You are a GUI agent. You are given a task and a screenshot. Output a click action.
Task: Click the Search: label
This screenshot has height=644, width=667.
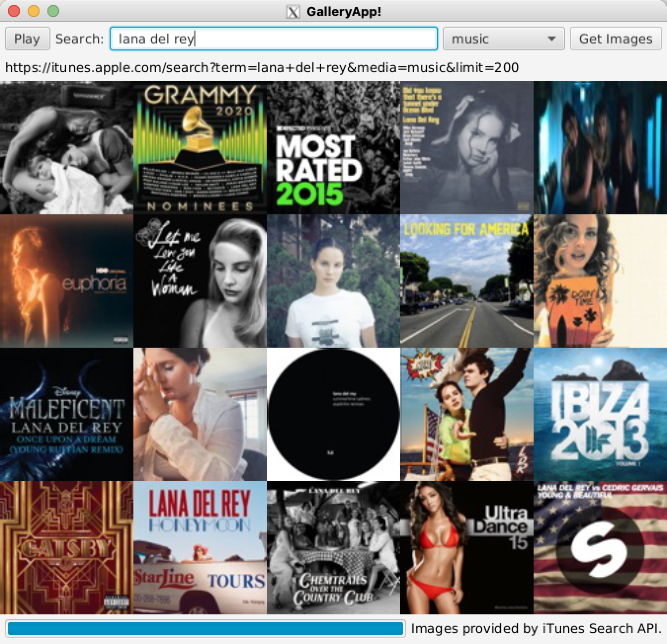click(80, 39)
